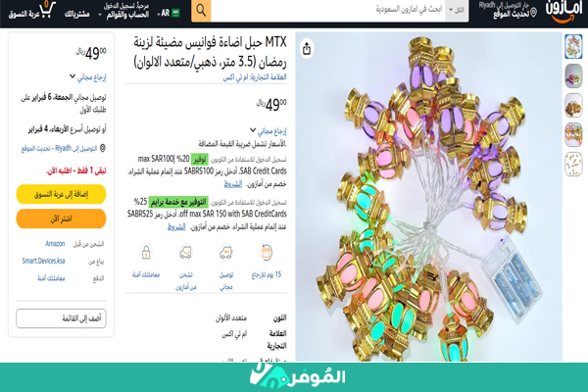Open the shopping cart icon

[47, 10]
